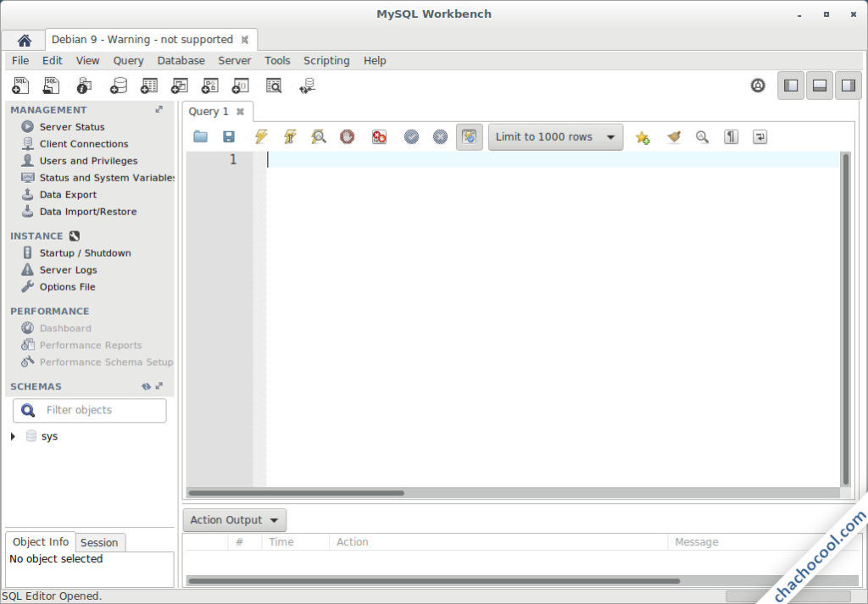Execute the SQL script with lightning icon
Image resolution: width=868 pixels, height=604 pixels.
click(261, 136)
